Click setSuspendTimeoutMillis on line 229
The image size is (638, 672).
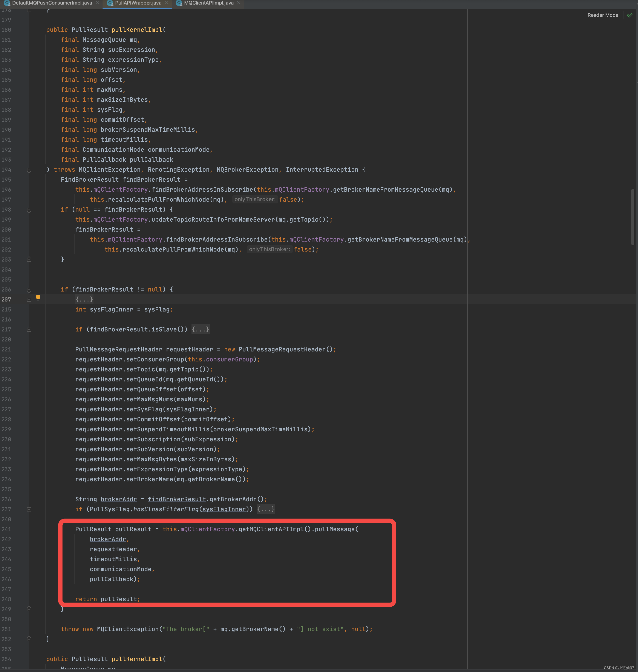point(168,429)
